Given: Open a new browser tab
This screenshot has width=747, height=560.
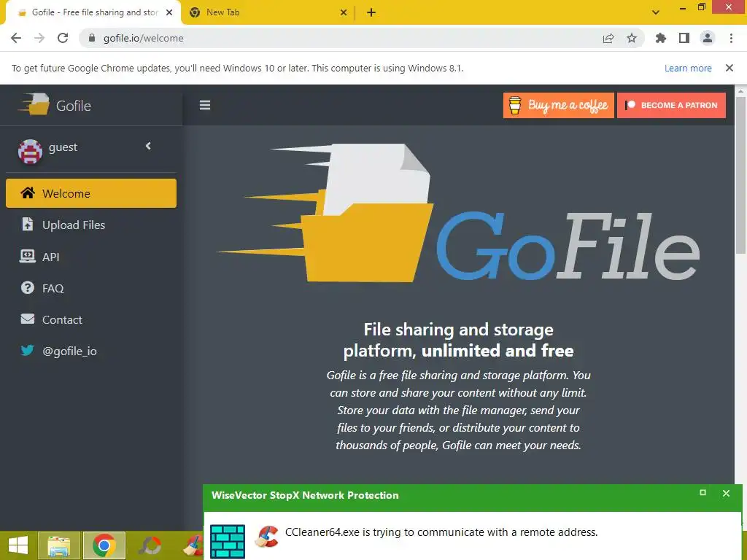Looking at the screenshot, I should pyautogui.click(x=371, y=12).
